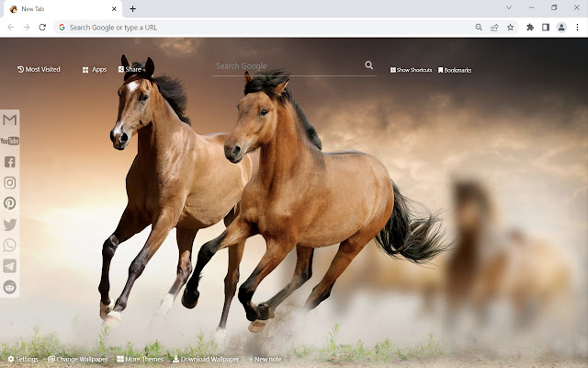Click the browser back arrow
The height and width of the screenshot is (368, 588).
pos(11,27)
